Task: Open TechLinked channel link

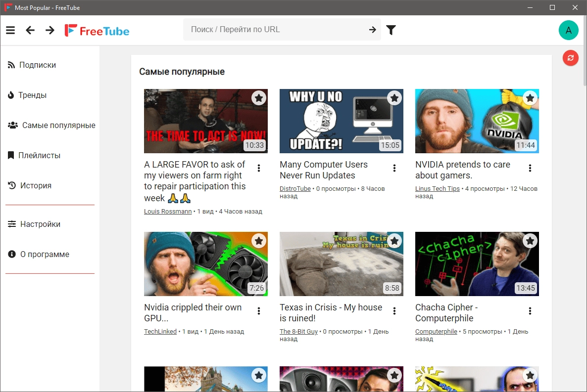Action: (160, 331)
